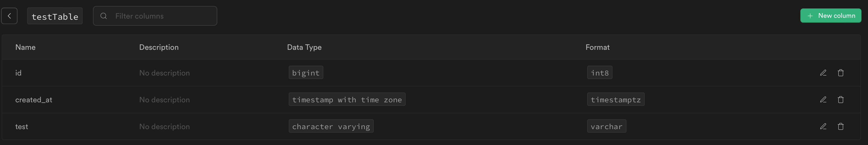Click the character varying type badge
The image size is (868, 145).
tap(331, 126)
